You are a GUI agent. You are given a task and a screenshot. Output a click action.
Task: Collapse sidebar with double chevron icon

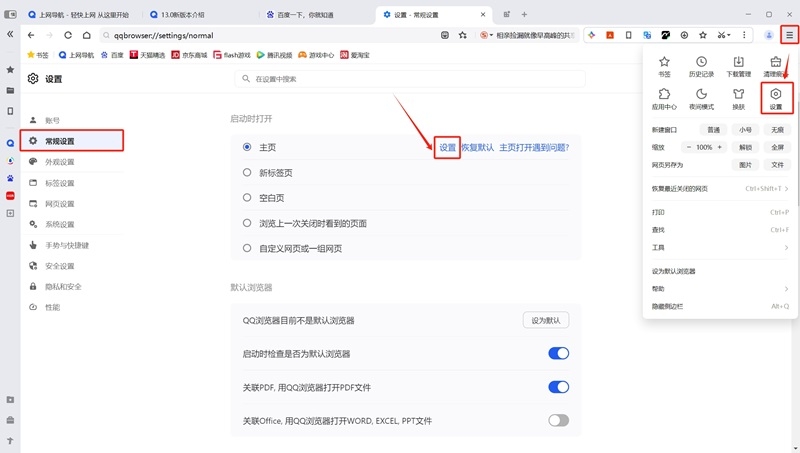tap(10, 34)
